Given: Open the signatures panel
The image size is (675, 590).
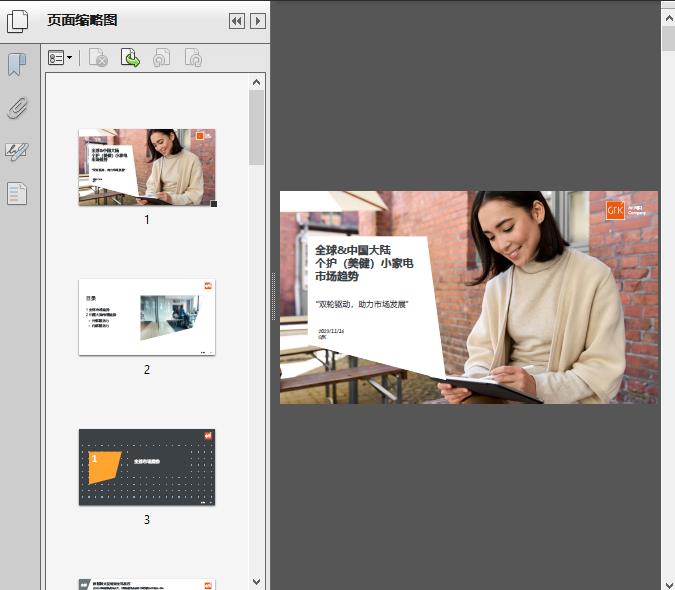Looking at the screenshot, I should click(x=17, y=151).
